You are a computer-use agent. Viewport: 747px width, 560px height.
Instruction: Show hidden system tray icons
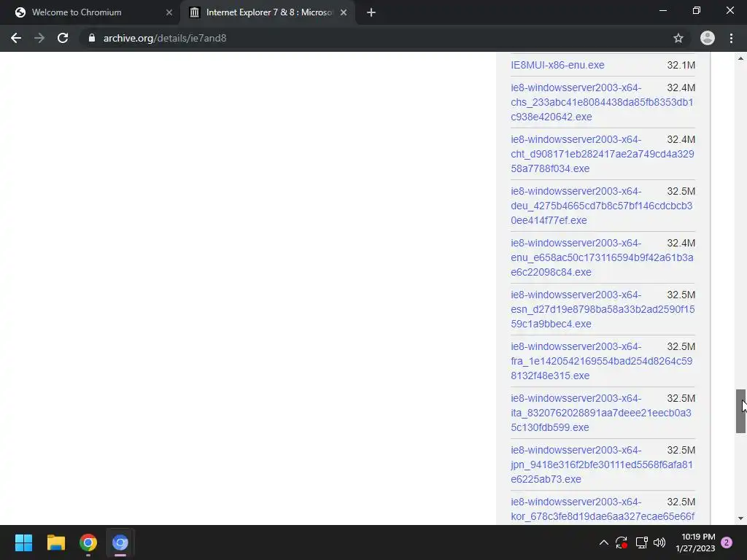click(603, 542)
